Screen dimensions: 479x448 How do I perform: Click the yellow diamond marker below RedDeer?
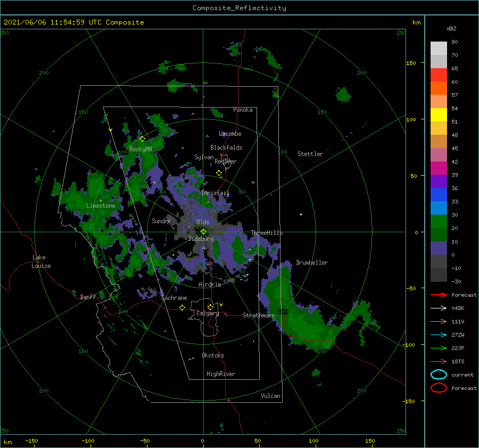coord(219,173)
